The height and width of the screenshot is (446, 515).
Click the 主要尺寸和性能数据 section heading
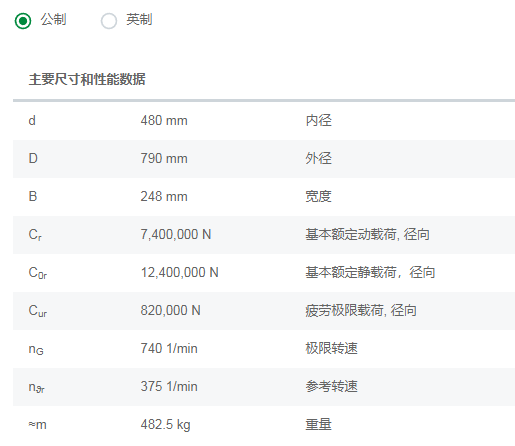click(87, 79)
